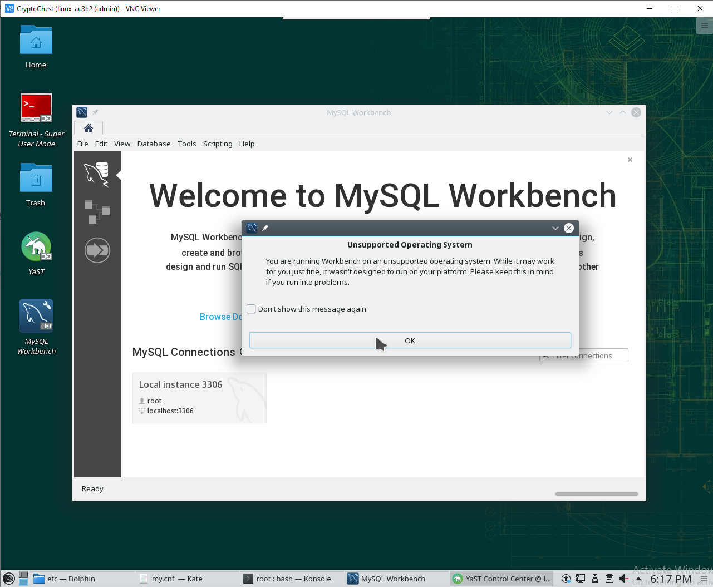Click MySQL Workbench window menu icon
Viewport: 713px width, 588px height.
coord(82,112)
